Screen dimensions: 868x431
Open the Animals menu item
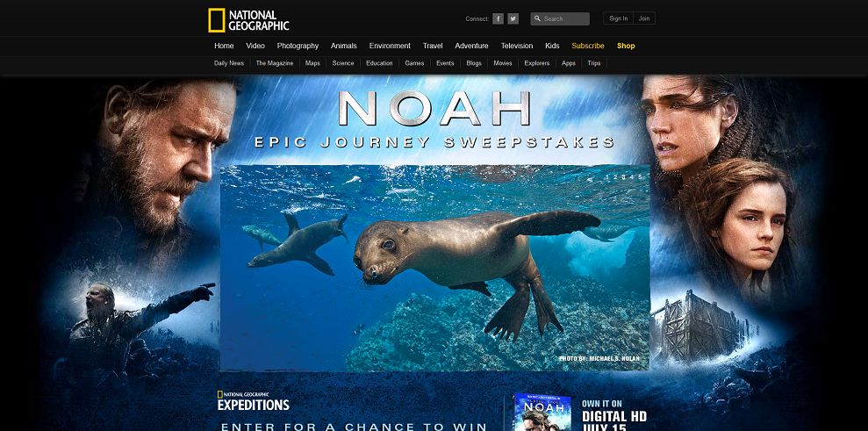[x=344, y=46]
